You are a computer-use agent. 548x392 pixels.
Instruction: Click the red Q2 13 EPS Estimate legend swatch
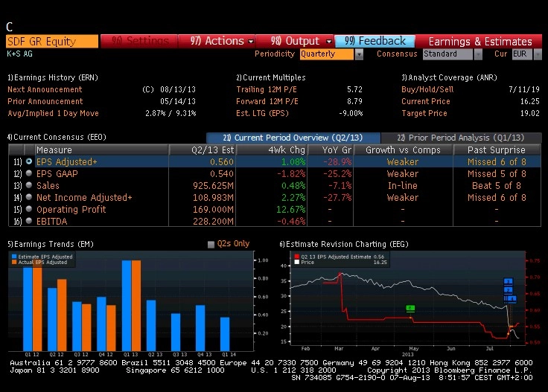[x=297, y=257]
